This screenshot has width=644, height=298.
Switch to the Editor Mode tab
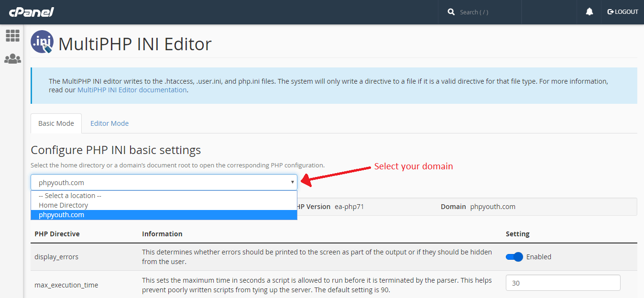pos(109,123)
